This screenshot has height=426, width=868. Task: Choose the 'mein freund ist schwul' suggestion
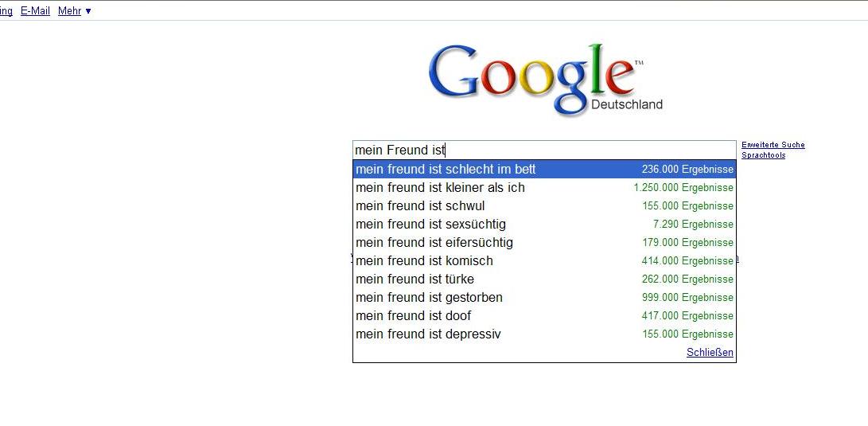point(420,205)
